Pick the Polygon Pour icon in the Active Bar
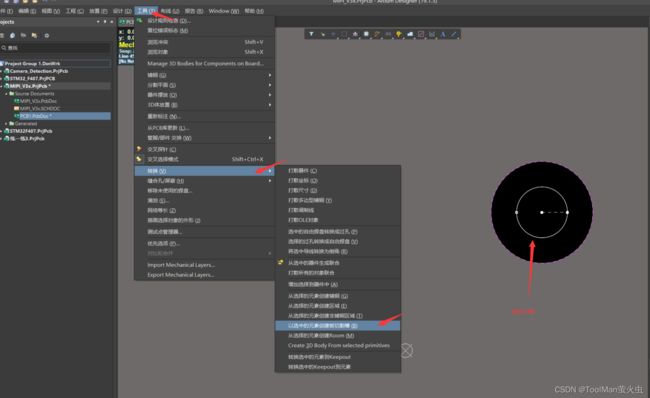Viewport: 650px width, 398px height. [410, 34]
